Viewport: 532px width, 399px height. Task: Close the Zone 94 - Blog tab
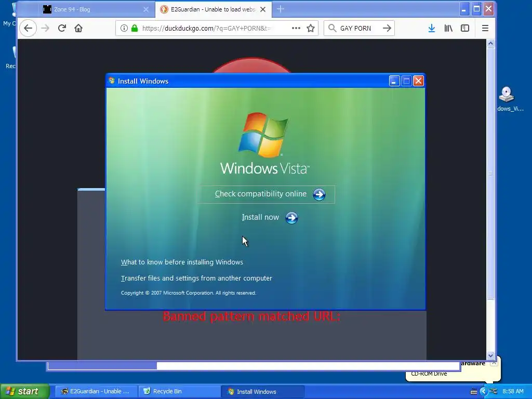146,9
